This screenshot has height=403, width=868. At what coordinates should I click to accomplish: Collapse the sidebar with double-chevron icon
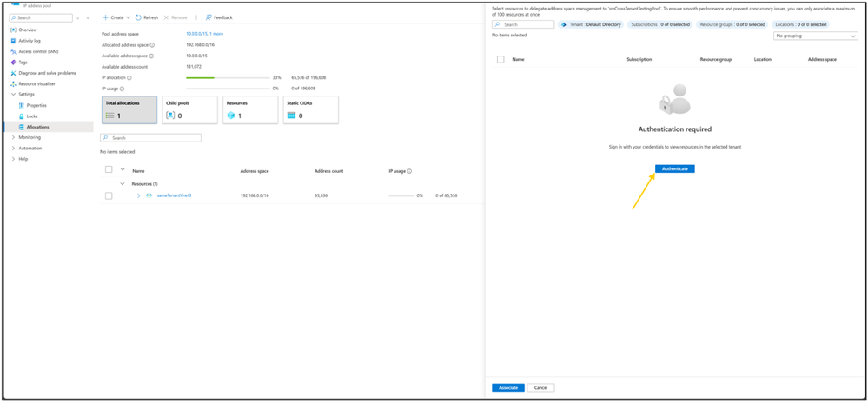88,17
